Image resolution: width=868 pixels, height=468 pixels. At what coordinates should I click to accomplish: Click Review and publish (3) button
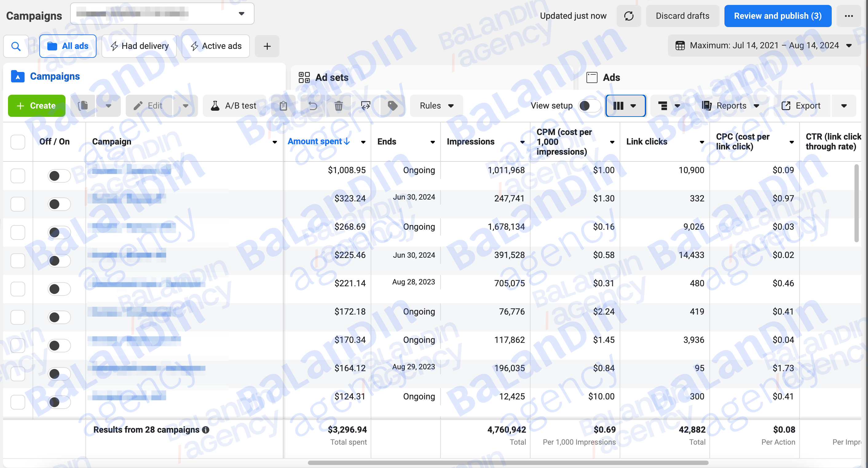coord(778,16)
